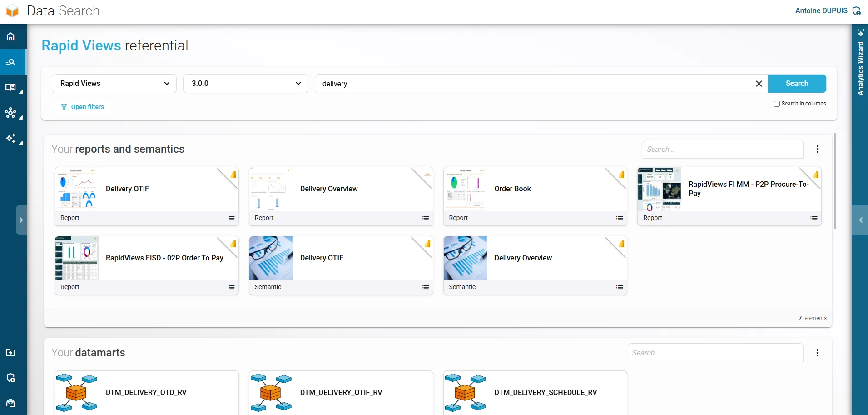Open the book glossary sidebar icon
Screen dimensions: 868x415
10,87
